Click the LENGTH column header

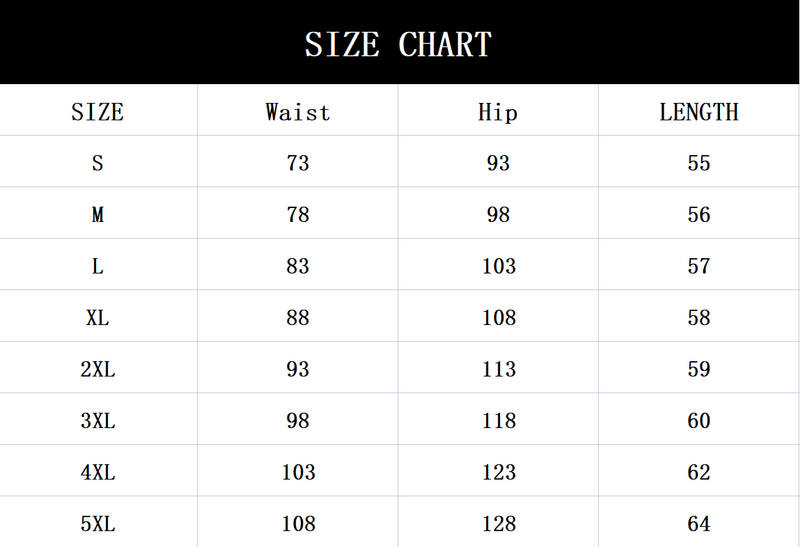pos(699,112)
